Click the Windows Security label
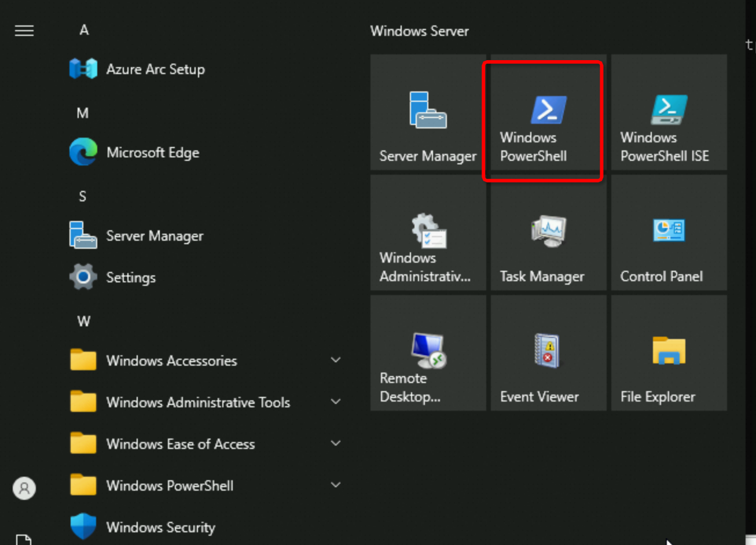The height and width of the screenshot is (545, 756). pyautogui.click(x=160, y=528)
